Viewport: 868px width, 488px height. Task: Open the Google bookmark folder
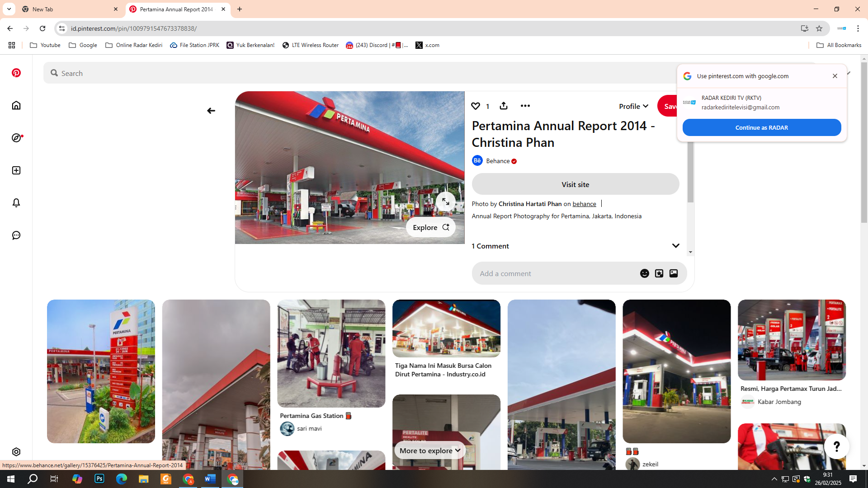83,45
